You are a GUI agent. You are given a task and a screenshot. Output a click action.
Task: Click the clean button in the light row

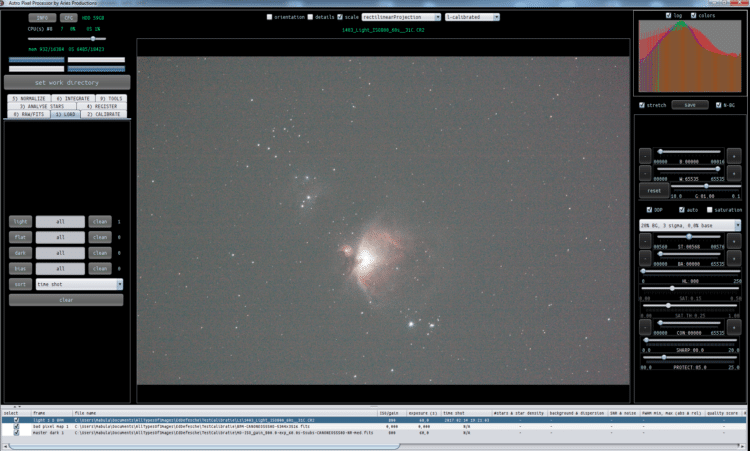coord(100,221)
